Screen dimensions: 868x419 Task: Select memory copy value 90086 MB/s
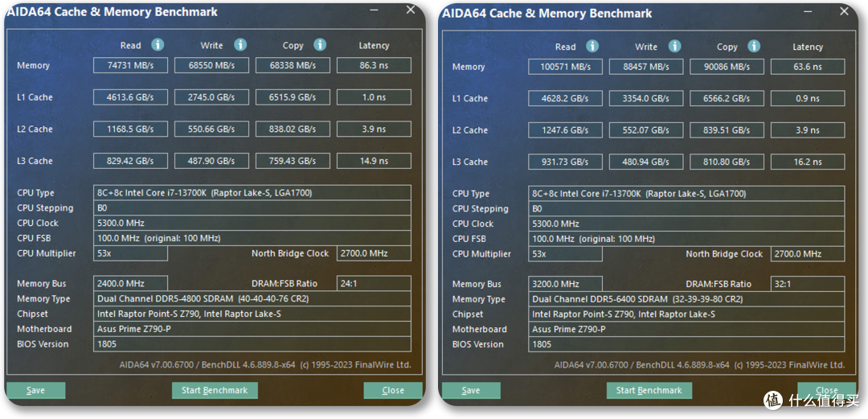click(x=727, y=67)
